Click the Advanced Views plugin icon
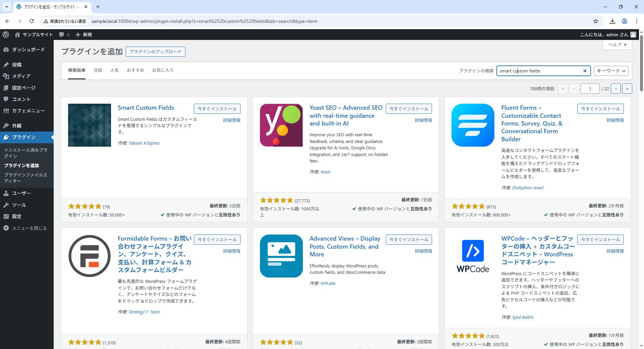The height and width of the screenshot is (349, 644). click(281, 256)
